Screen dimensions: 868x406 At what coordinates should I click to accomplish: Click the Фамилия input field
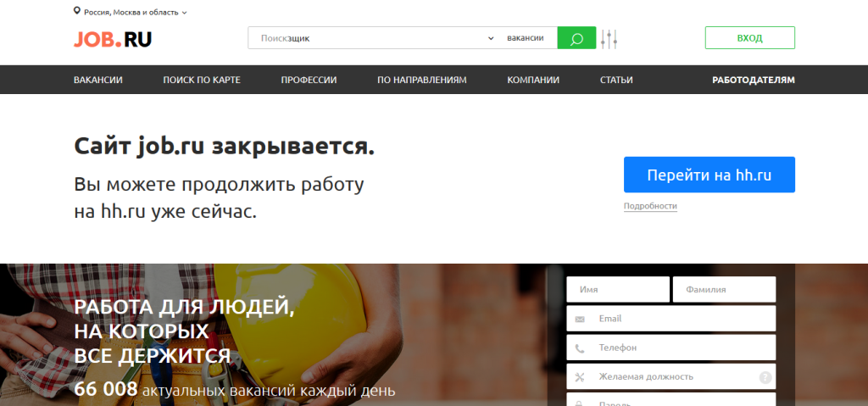point(724,290)
